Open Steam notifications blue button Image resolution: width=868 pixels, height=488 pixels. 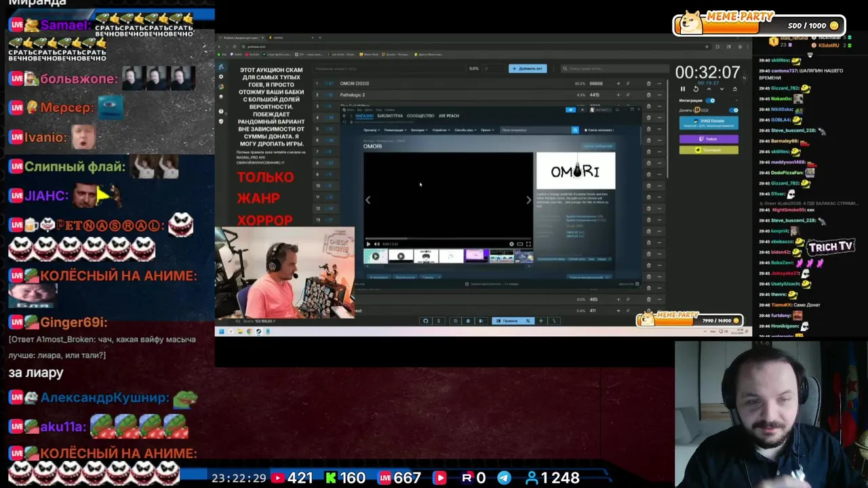571,109
